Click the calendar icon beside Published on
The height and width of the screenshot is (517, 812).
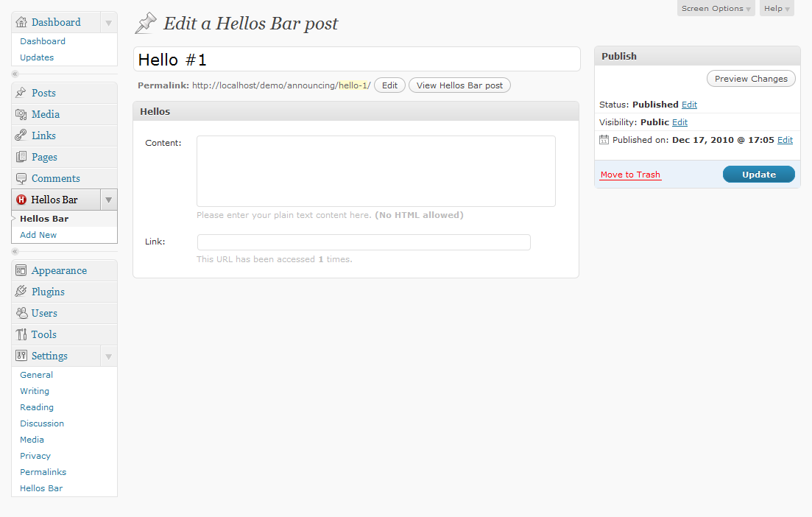pyautogui.click(x=604, y=139)
